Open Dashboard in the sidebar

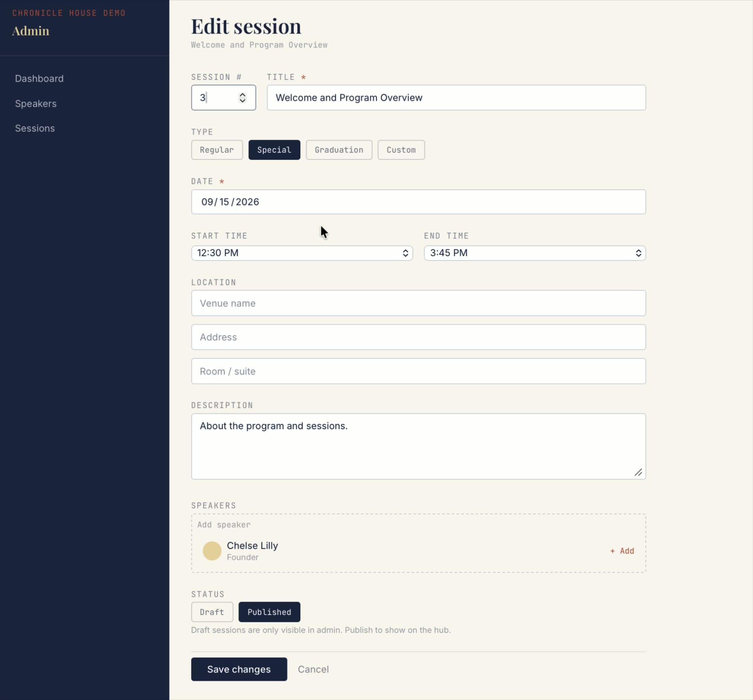point(39,78)
